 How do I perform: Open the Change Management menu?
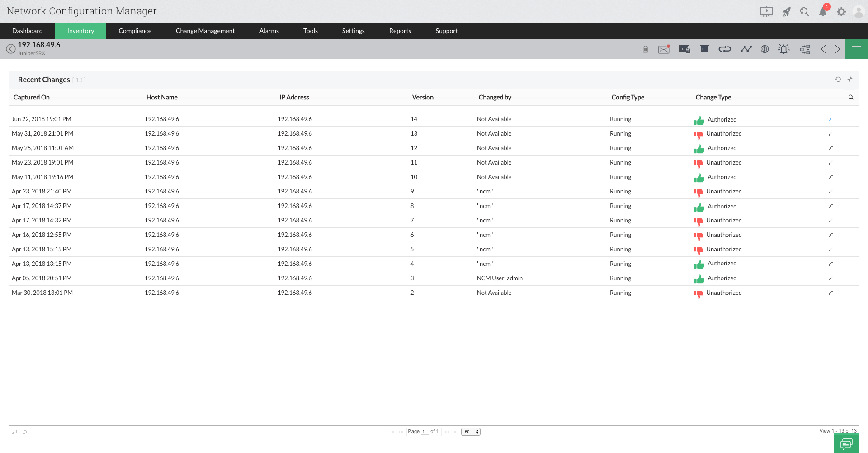205,31
